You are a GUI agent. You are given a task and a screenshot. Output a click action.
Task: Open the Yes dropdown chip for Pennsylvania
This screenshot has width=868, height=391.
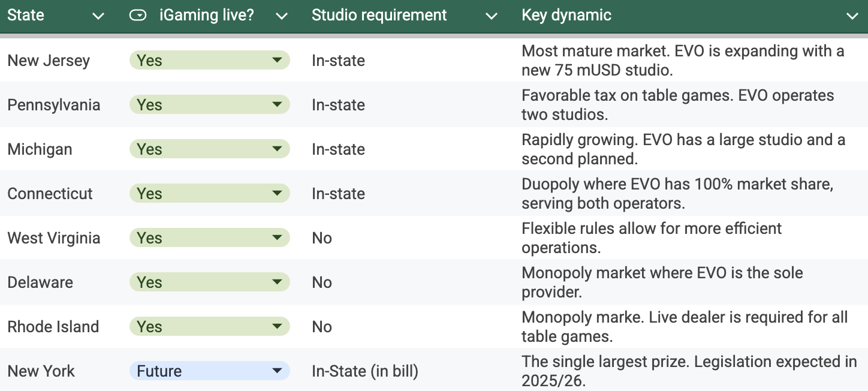tap(210, 105)
